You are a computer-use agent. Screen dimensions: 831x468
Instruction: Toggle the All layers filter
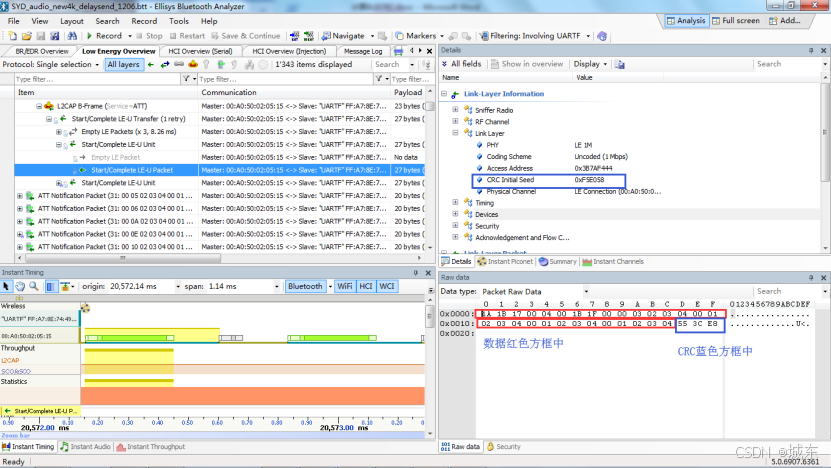(123, 64)
